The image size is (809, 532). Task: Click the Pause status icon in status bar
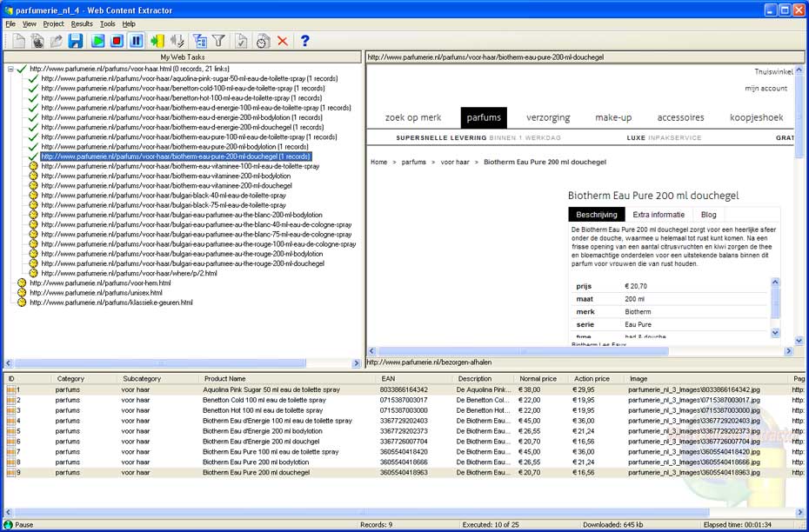(x=8, y=525)
